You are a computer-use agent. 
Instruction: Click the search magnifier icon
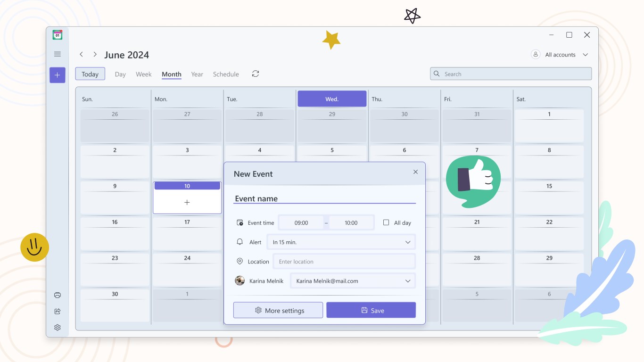click(437, 74)
